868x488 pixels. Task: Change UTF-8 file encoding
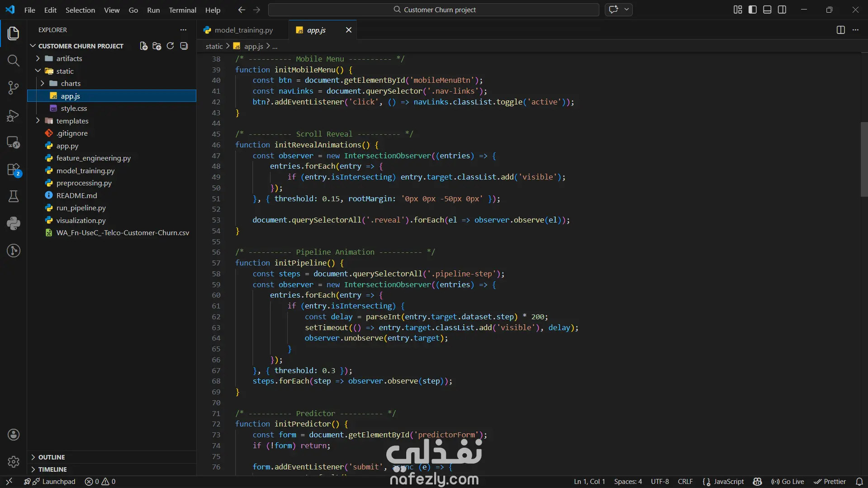point(660,482)
